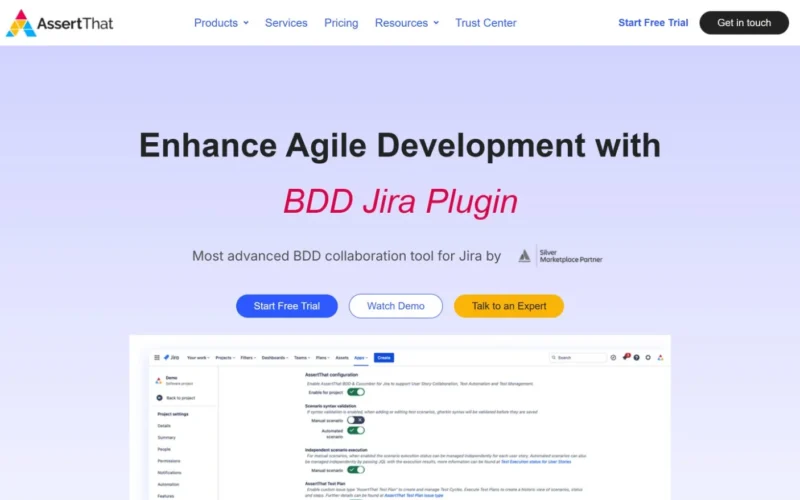Select Permissions in the Project settings sidebar
This screenshot has height=500, width=800.
[169, 461]
